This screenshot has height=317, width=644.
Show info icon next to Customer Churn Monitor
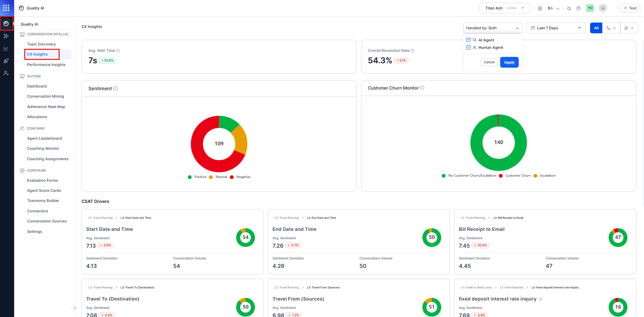pyautogui.click(x=422, y=88)
